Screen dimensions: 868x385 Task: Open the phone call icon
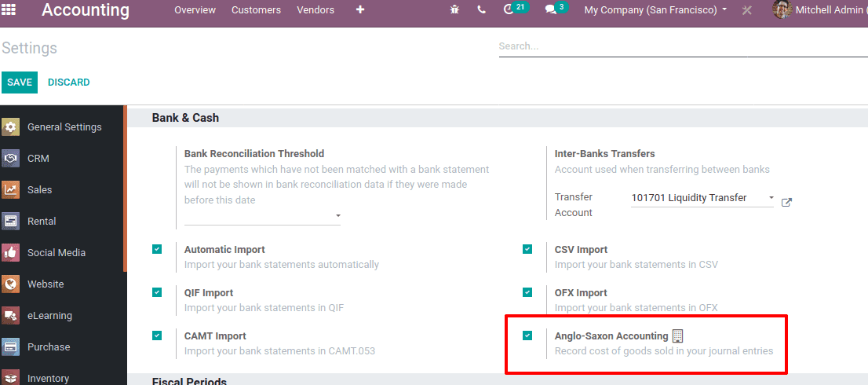482,10
